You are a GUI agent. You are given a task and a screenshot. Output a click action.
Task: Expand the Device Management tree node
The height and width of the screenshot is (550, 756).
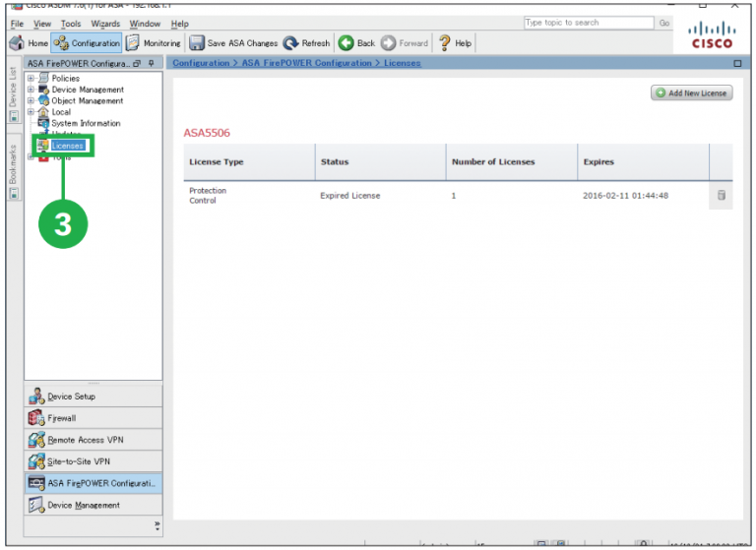(31, 90)
